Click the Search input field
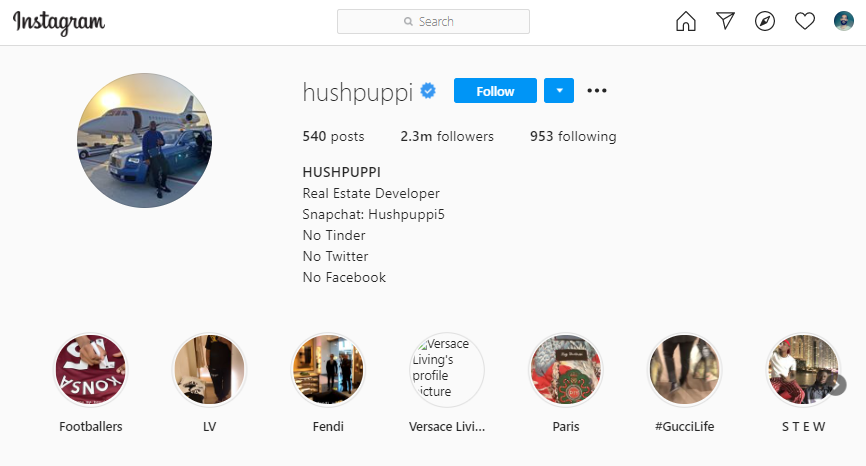Viewport: 866px width, 466px height. 434,22
